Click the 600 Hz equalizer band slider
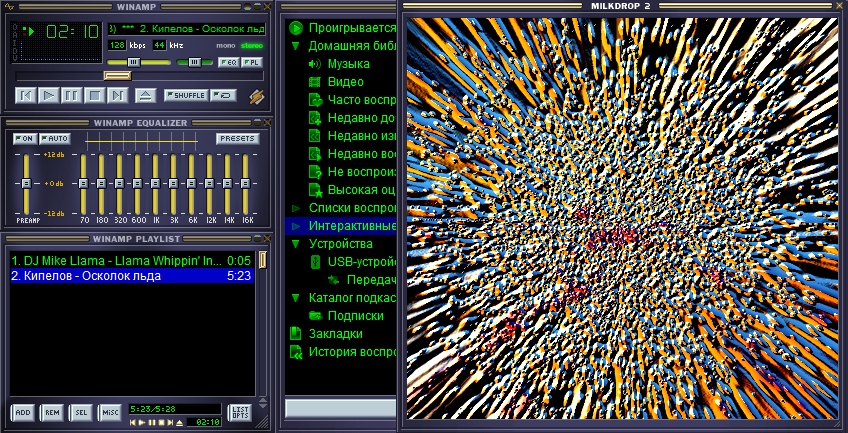Screen dimensions: 848x433 pos(137,184)
